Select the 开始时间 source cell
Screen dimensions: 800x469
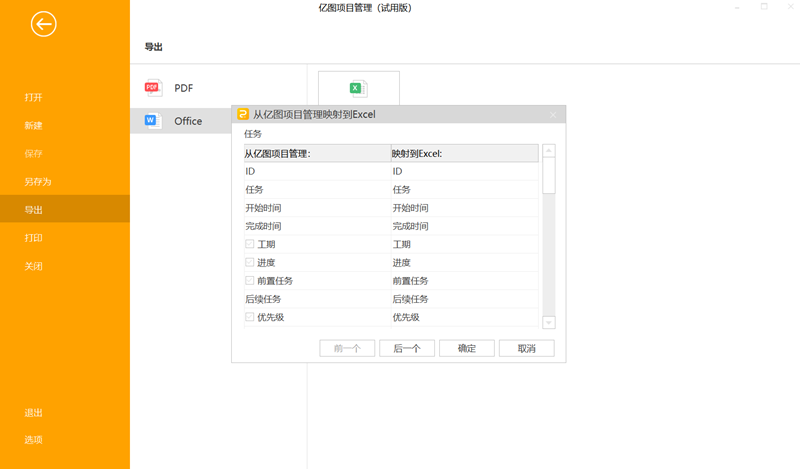tap(317, 208)
